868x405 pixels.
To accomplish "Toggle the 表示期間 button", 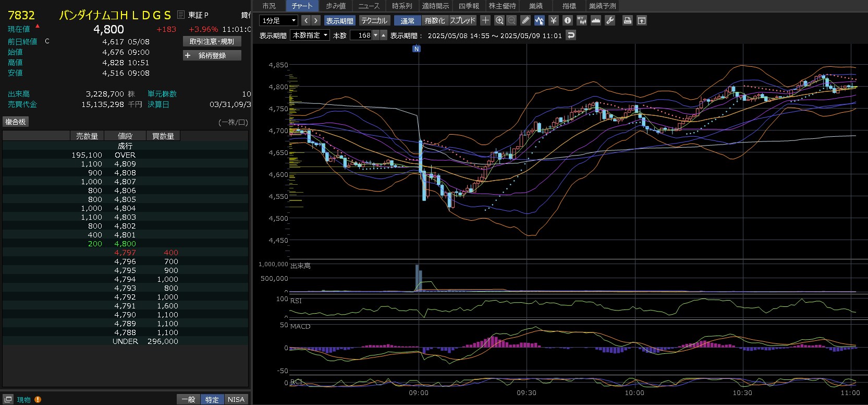I will 339,20.
